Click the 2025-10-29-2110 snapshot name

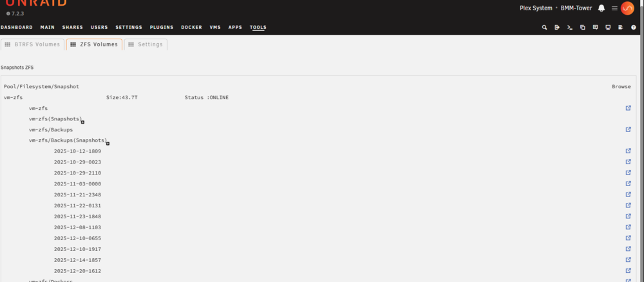(78, 173)
